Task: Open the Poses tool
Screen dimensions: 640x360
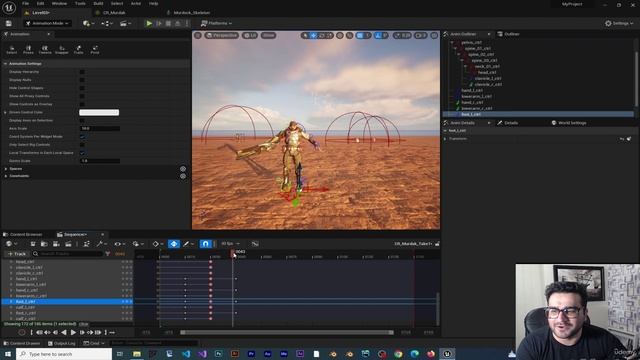Action: click(x=28, y=50)
